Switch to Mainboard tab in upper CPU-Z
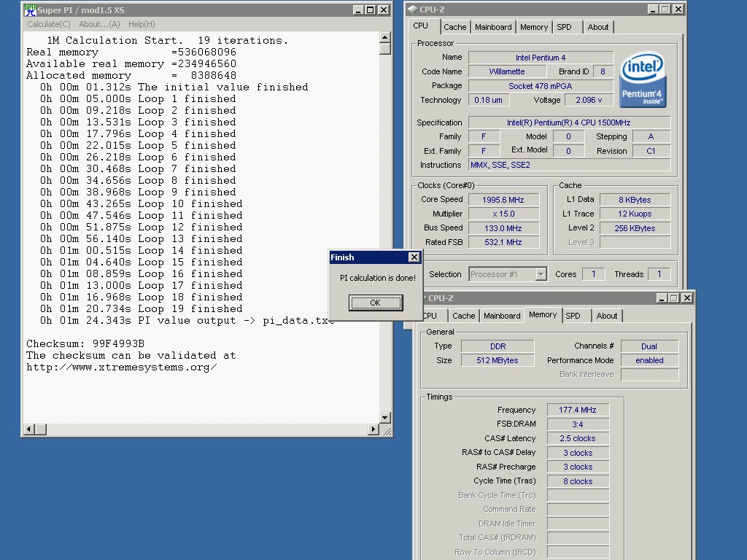The image size is (747, 560). pos(493,27)
